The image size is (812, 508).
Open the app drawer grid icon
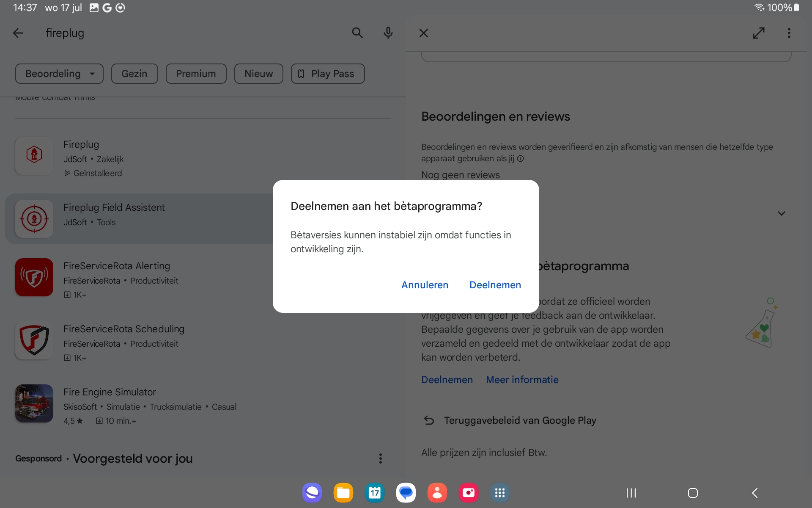tap(499, 492)
